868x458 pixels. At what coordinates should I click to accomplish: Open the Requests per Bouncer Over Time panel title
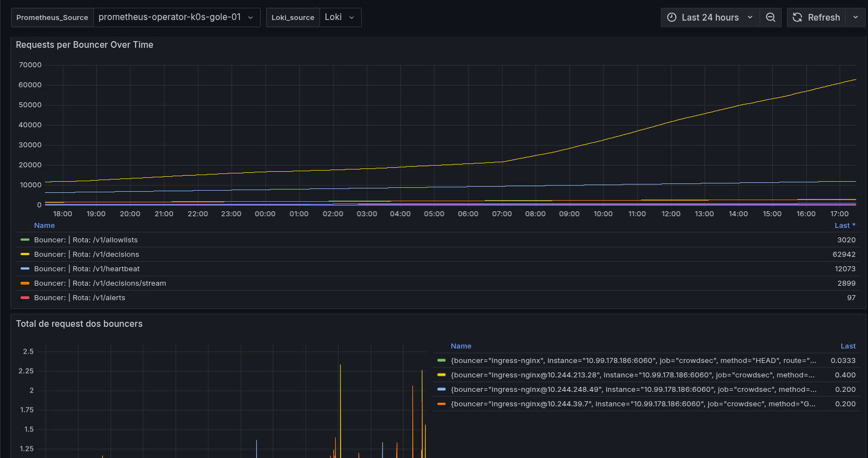[84, 45]
